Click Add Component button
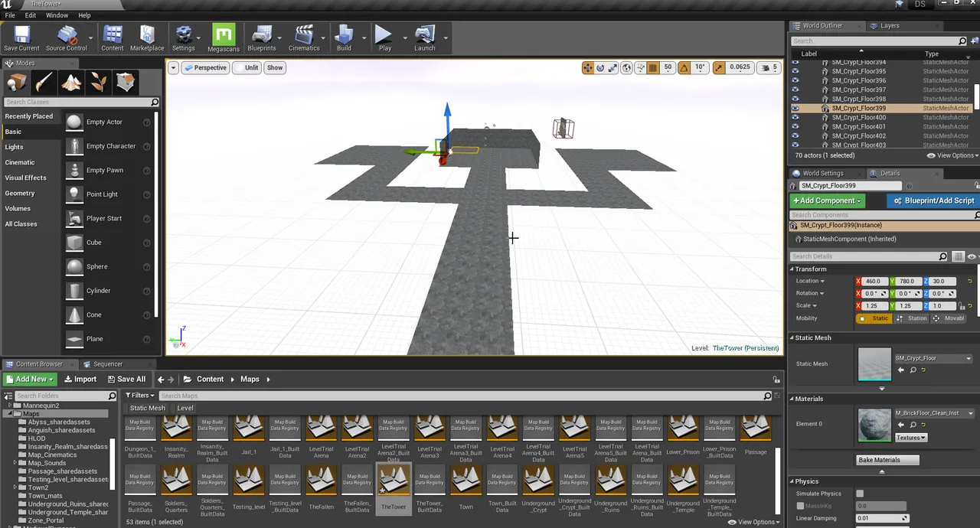The width and height of the screenshot is (980, 528). 827,200
